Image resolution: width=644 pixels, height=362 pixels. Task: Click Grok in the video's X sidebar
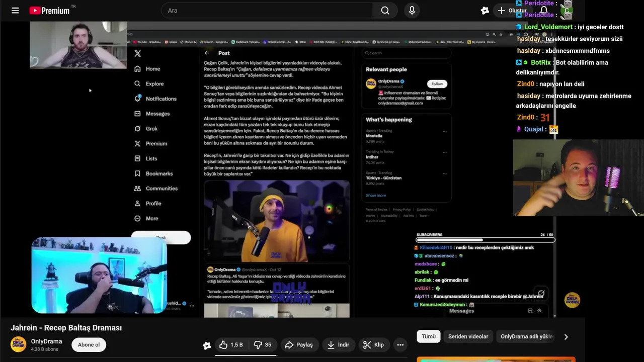tap(146, 129)
